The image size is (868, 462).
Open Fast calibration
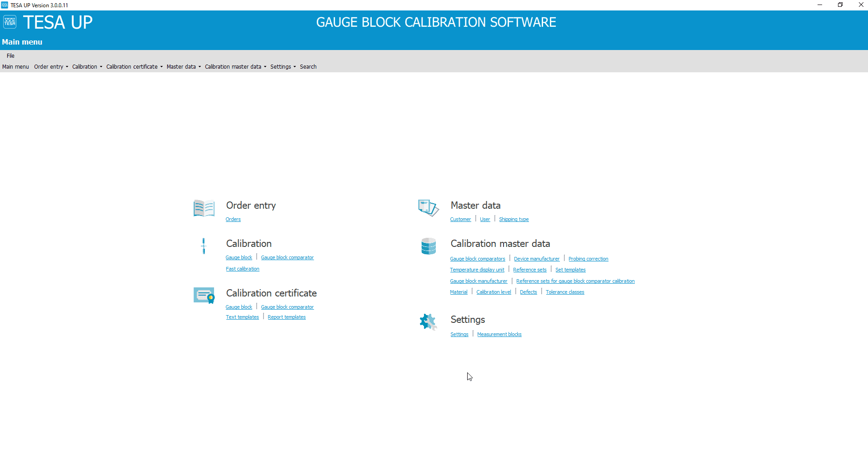tap(242, 268)
